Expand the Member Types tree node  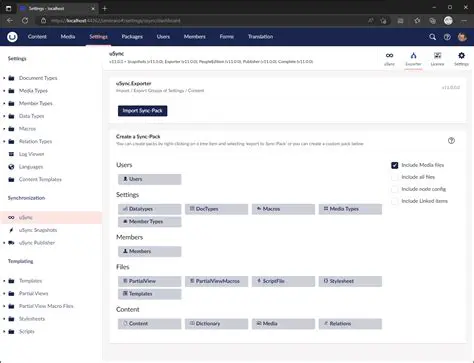[4, 103]
